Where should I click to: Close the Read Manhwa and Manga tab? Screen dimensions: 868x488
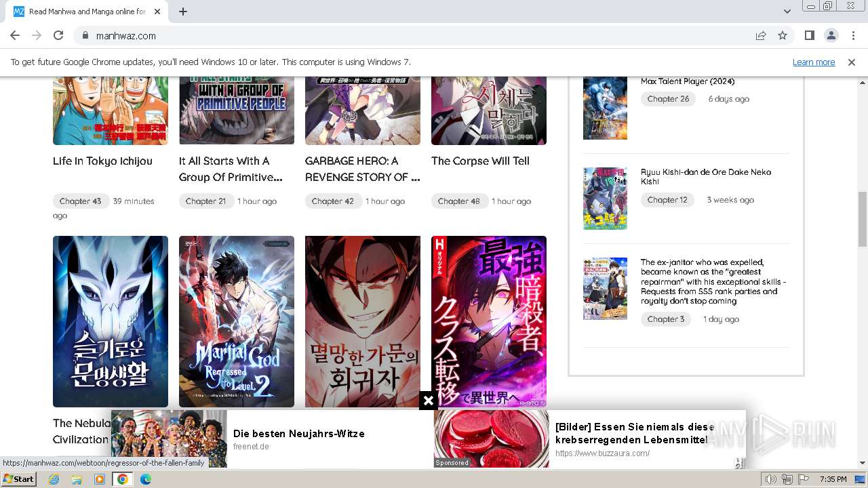157,12
